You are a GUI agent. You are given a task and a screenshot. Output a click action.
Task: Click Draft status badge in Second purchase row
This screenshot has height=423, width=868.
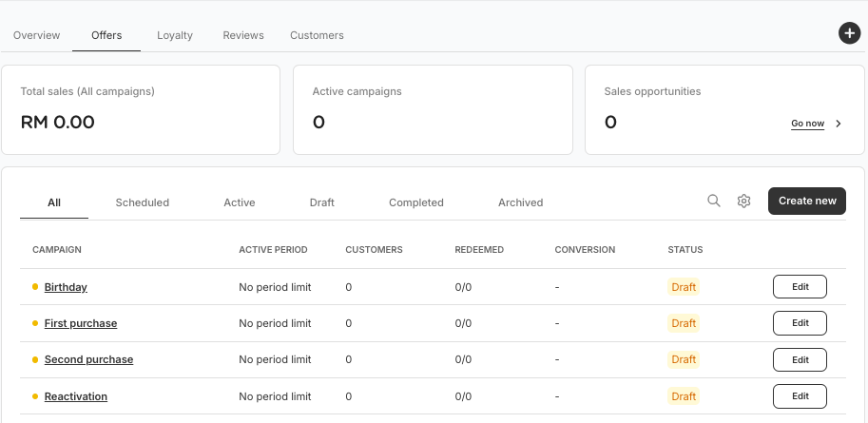point(684,360)
